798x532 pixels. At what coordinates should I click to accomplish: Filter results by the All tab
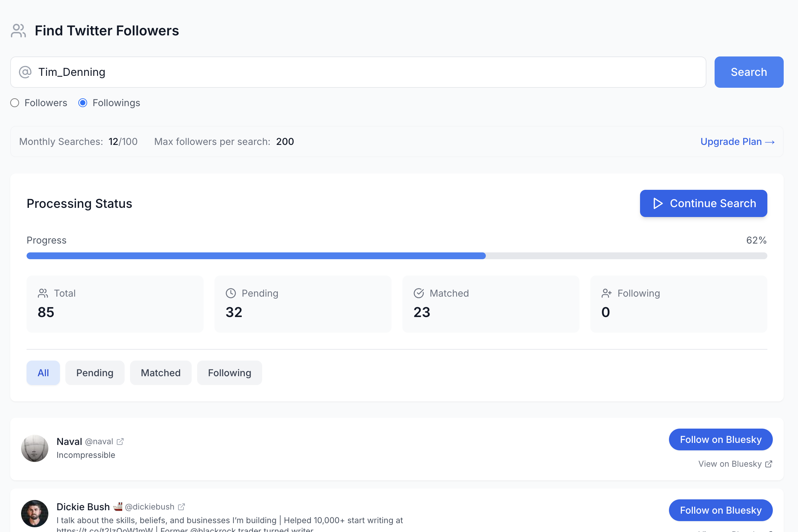tap(43, 373)
